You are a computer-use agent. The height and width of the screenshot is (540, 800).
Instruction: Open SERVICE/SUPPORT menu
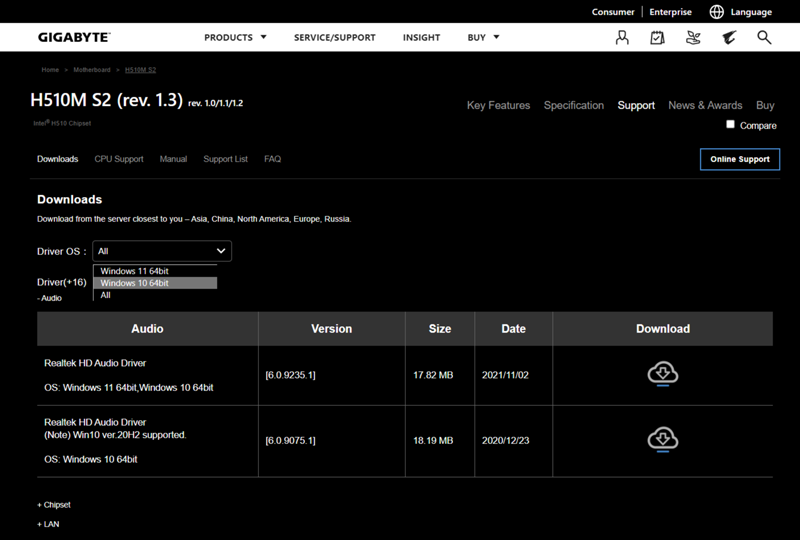pos(335,37)
